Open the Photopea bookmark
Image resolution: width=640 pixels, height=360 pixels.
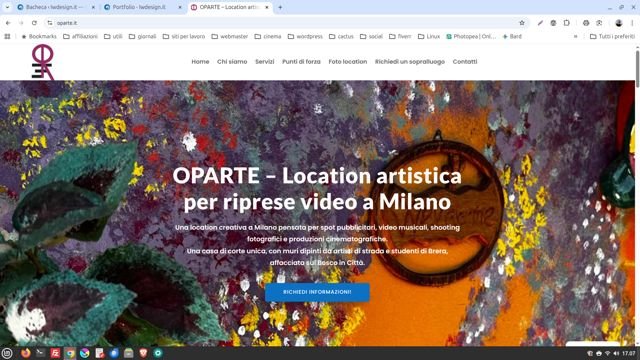tap(471, 36)
